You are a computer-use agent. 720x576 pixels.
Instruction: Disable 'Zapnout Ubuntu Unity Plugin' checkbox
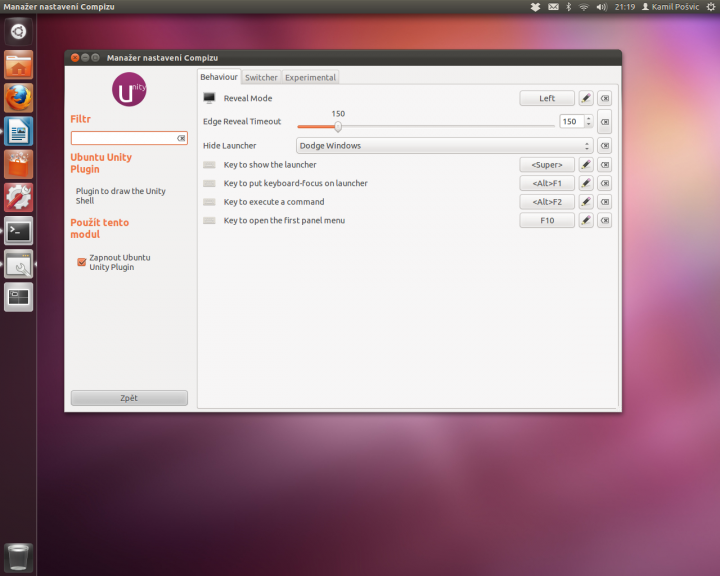[x=82, y=262]
